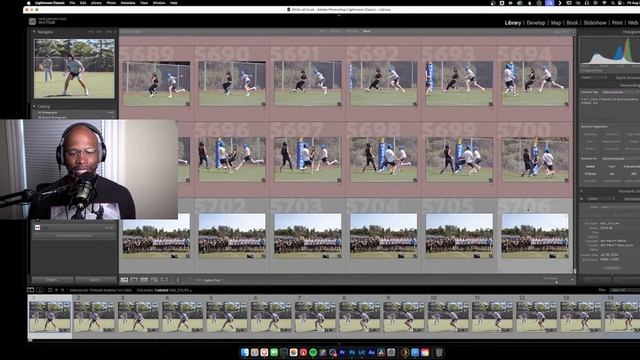Open the File menu

pos(72,3)
